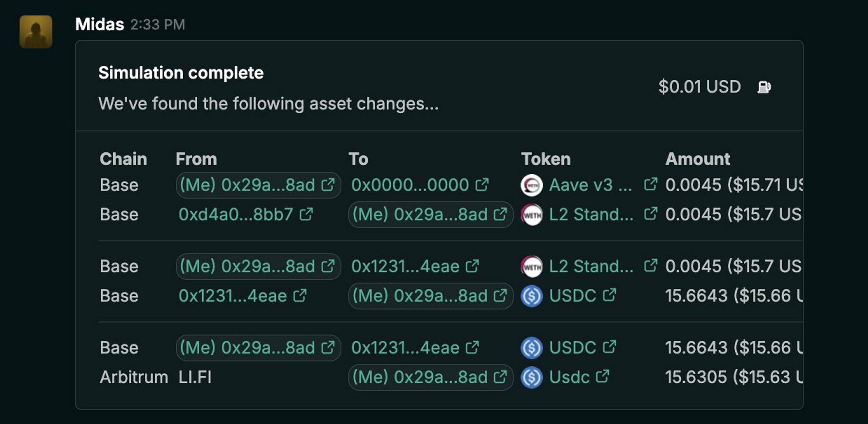
Task: Click the Aave v3 token logo
Action: 531,185
